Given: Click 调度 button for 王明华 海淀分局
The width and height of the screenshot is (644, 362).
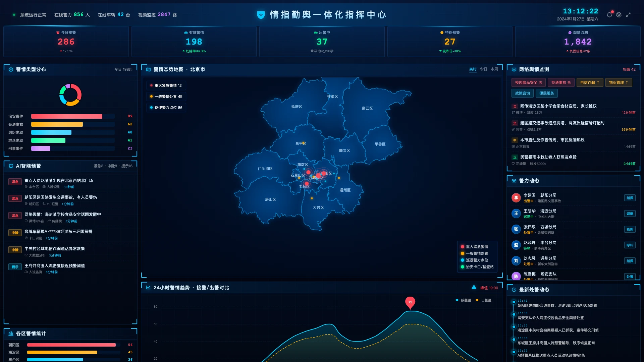Looking at the screenshot, I should coord(630,214).
